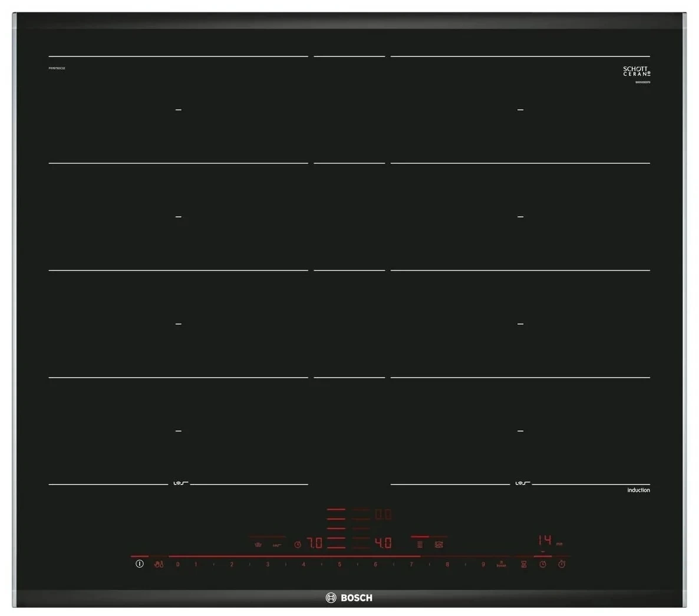Set the power slider to level 0

pyautogui.click(x=177, y=564)
